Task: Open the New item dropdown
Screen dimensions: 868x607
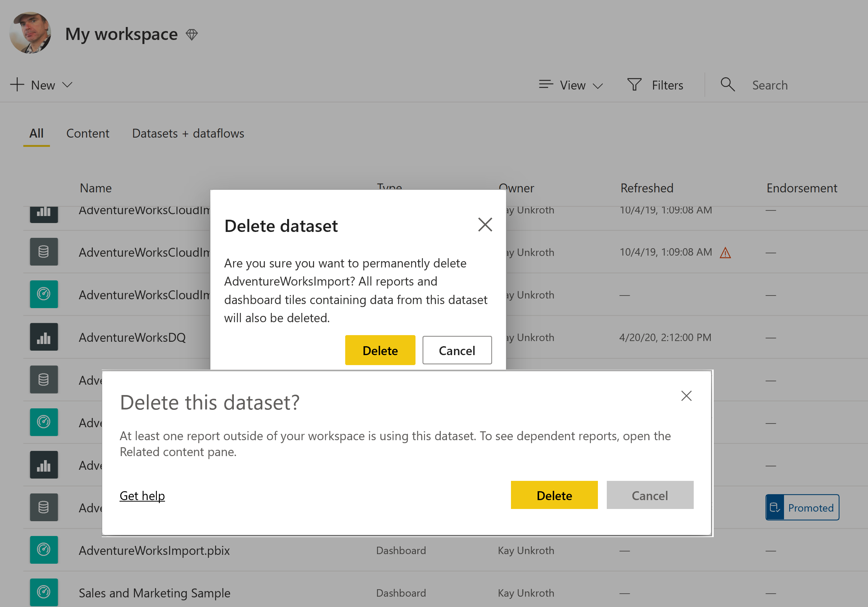Action: coord(41,85)
